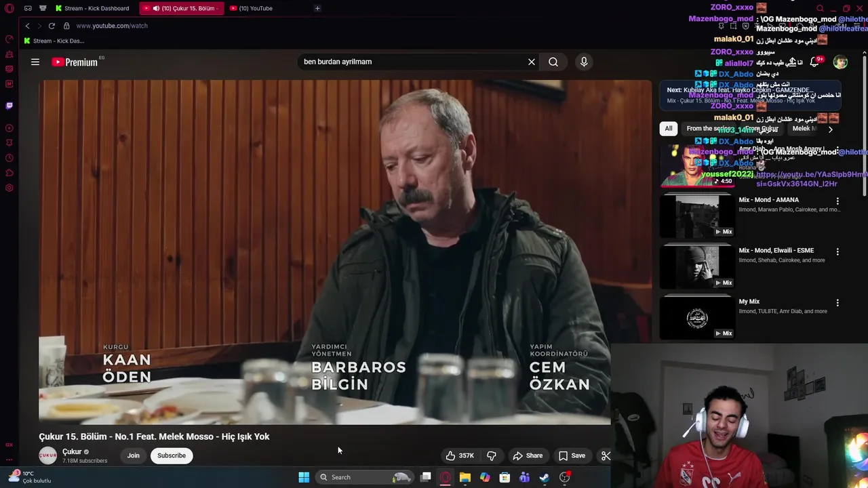This screenshot has width=868, height=488.
Task: Open Microsoft Store from the taskbar
Action: (x=505, y=477)
